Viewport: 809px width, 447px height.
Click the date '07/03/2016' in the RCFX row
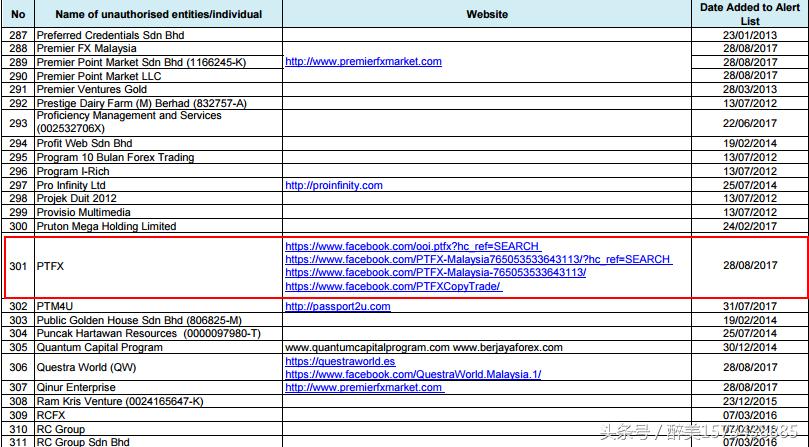[750, 415]
